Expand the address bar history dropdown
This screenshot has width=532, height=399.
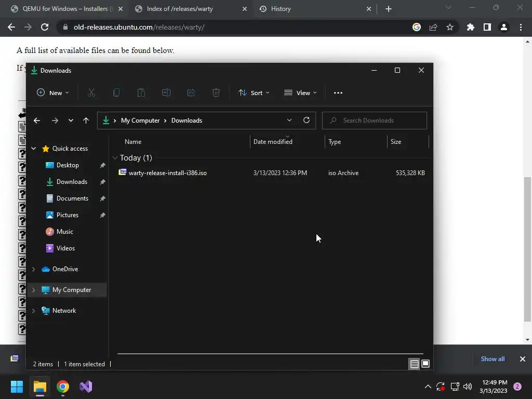(289, 120)
